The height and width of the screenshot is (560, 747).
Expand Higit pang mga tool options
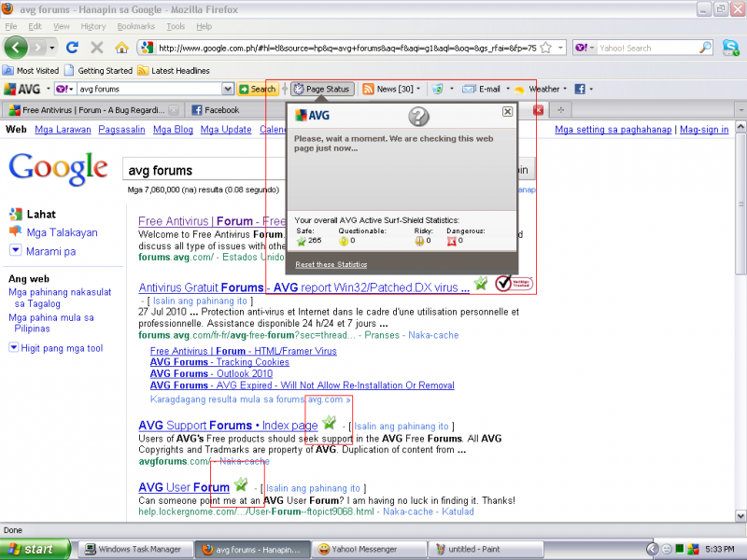[x=13, y=347]
